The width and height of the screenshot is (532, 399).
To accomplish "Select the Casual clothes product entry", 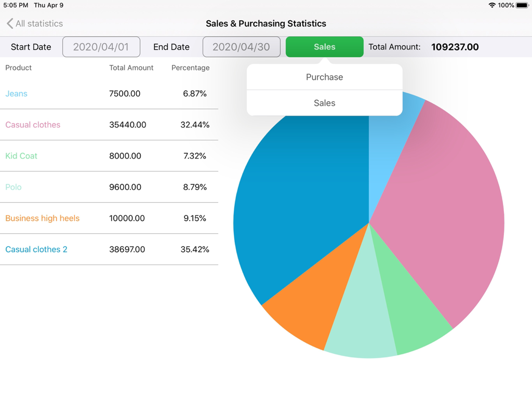I will [32, 125].
